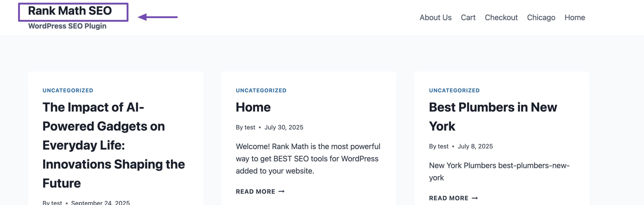This screenshot has height=205, width=644.
Task: Select Chicago in the navigation menu
Action: click(541, 17)
